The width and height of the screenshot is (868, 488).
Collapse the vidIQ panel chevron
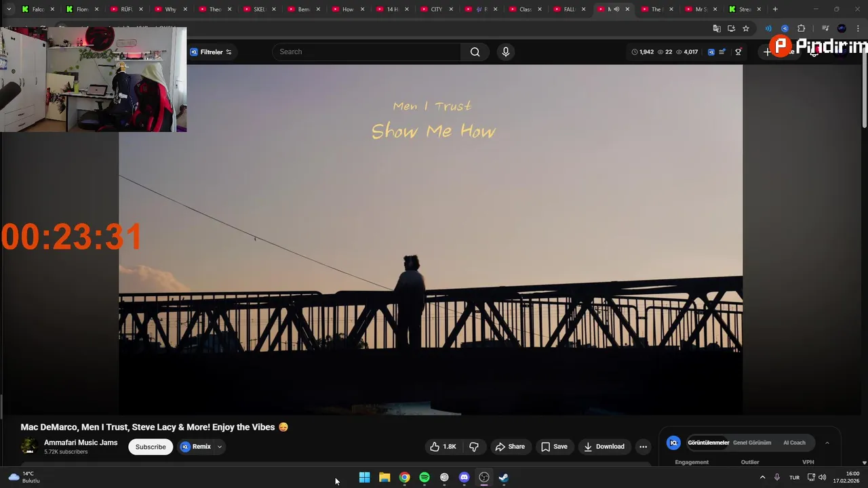click(827, 443)
